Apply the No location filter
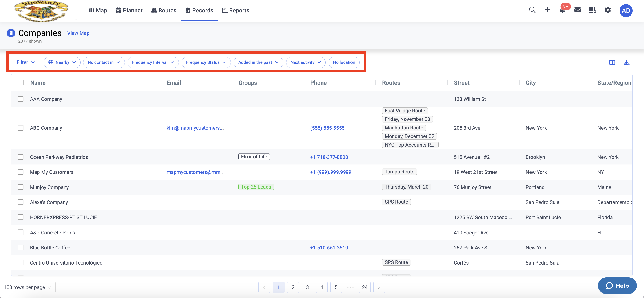Image resolution: width=644 pixels, height=298 pixels. click(344, 62)
